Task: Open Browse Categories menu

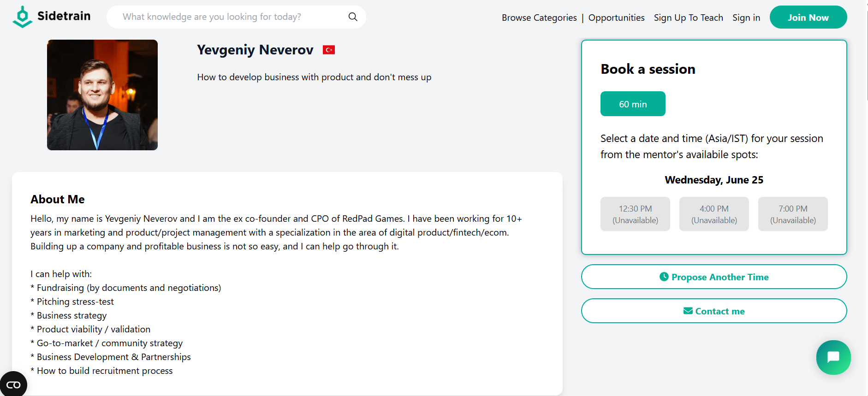Action: pyautogui.click(x=539, y=18)
